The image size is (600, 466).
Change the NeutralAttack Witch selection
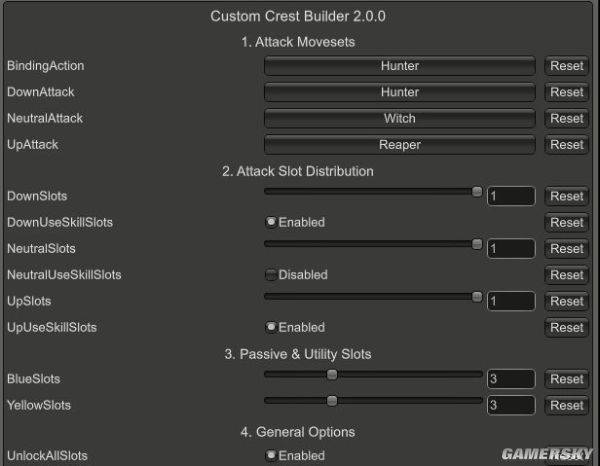pos(399,118)
